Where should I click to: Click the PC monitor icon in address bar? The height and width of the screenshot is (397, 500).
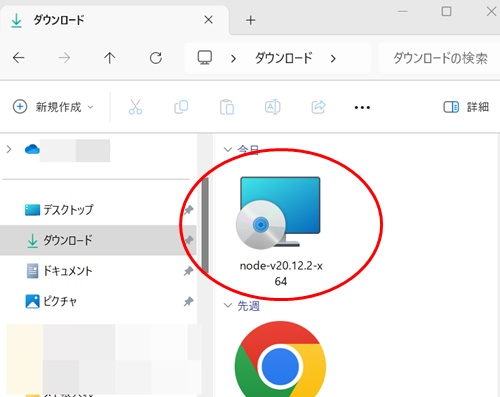205,58
